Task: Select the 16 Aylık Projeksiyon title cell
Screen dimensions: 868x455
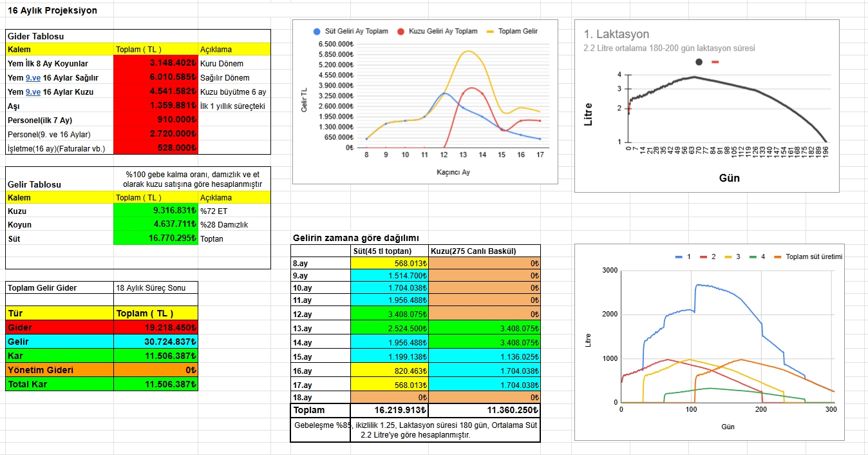Action: click(x=53, y=11)
